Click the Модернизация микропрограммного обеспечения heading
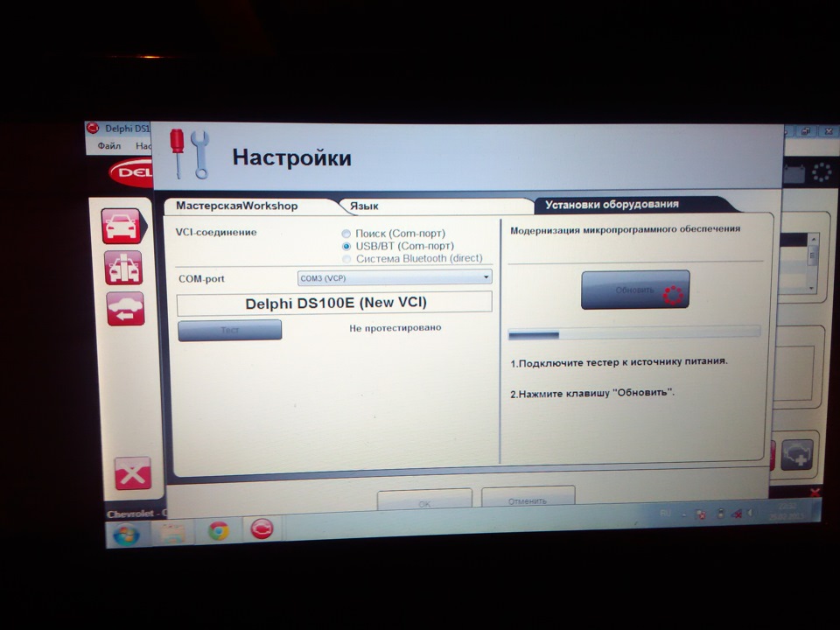 (625, 229)
